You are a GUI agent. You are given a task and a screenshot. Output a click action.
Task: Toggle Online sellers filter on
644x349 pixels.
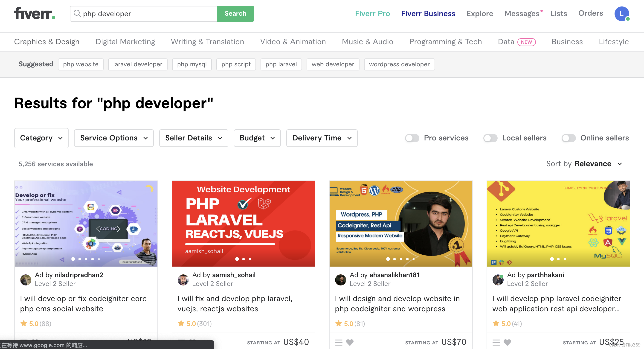(568, 138)
